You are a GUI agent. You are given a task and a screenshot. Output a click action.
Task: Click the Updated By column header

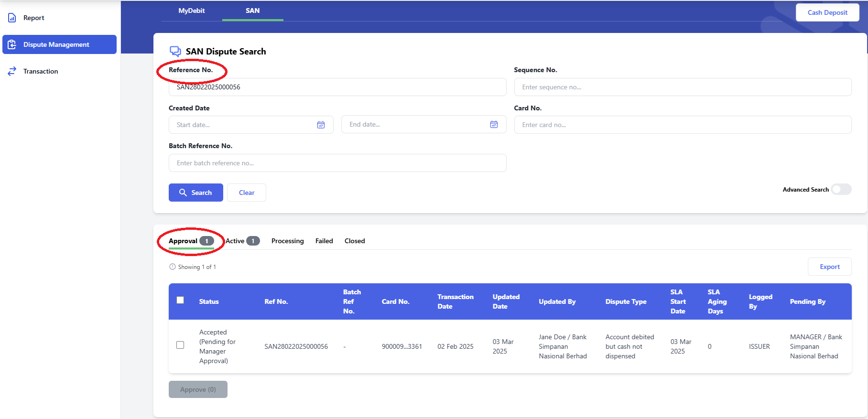[557, 301]
